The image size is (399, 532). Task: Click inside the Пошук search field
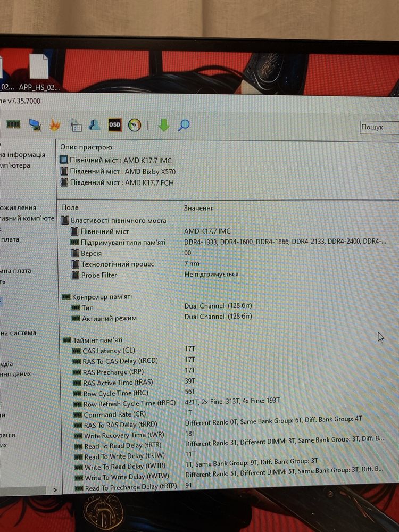pyautogui.click(x=379, y=127)
